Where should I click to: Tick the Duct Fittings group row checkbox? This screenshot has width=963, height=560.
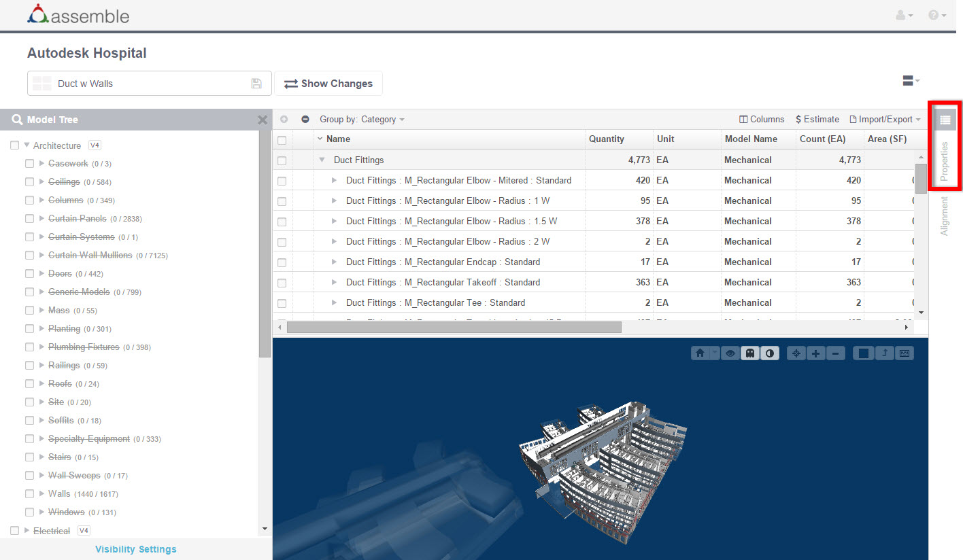(x=282, y=160)
